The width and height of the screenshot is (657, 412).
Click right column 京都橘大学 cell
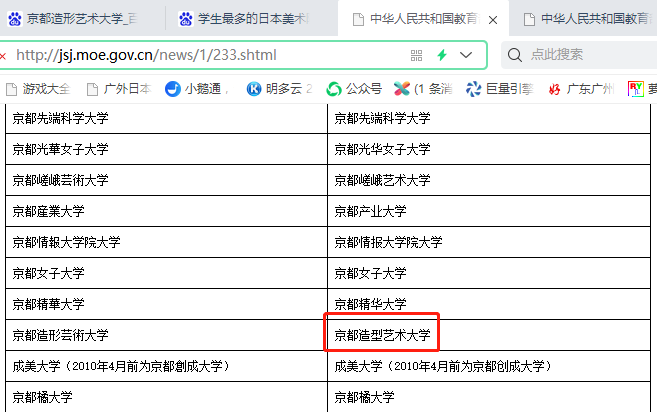(x=489, y=397)
